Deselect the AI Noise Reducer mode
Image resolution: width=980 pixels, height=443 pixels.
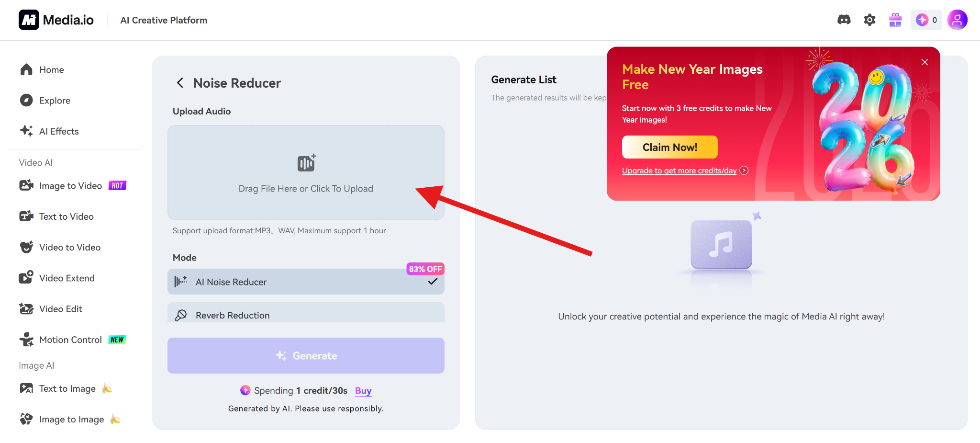pyautogui.click(x=306, y=282)
